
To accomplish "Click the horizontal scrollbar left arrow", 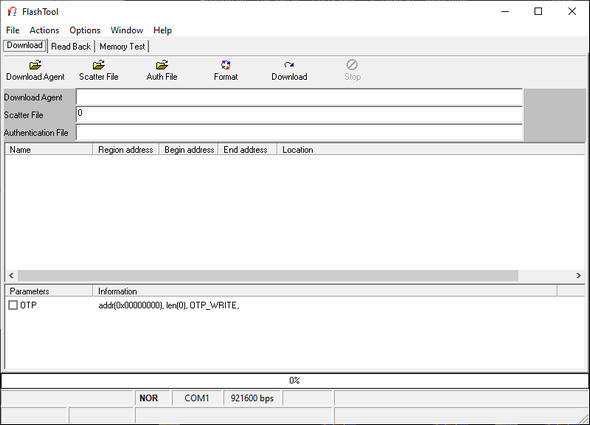I will pos(11,276).
